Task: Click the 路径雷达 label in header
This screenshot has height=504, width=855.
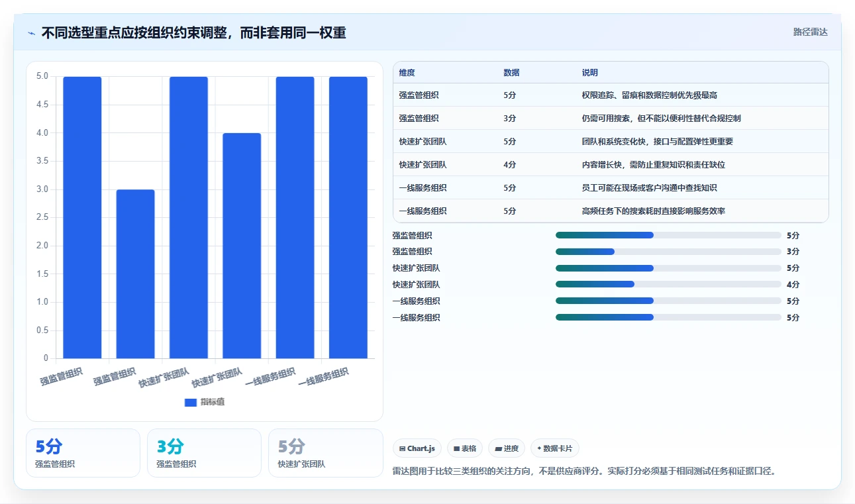Action: pyautogui.click(x=810, y=32)
